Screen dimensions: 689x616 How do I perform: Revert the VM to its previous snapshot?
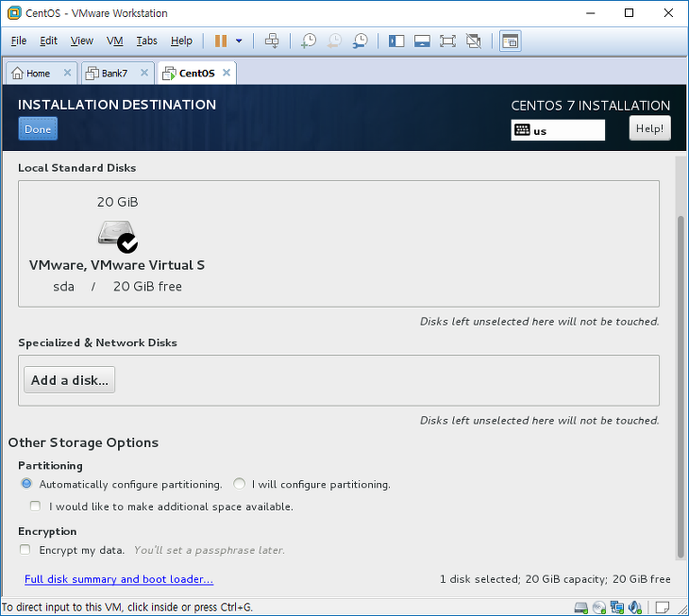[x=334, y=41]
